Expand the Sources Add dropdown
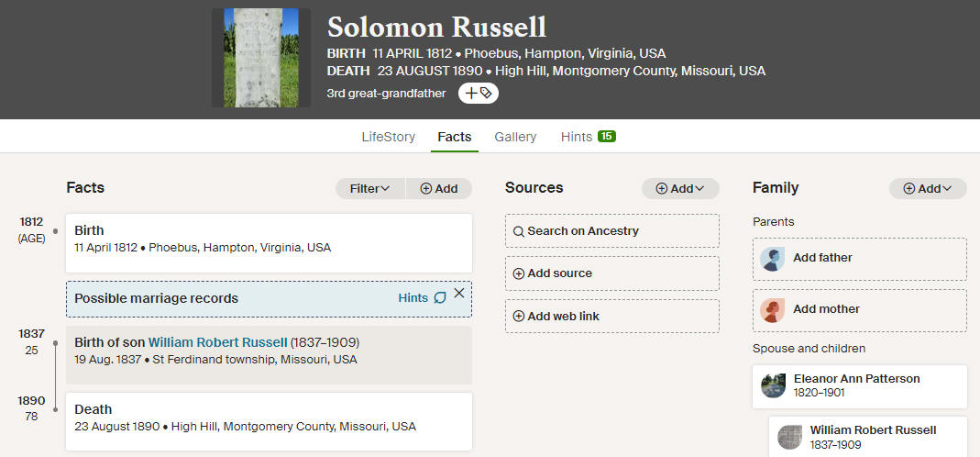Viewport: 980px width, 457px height. point(680,188)
